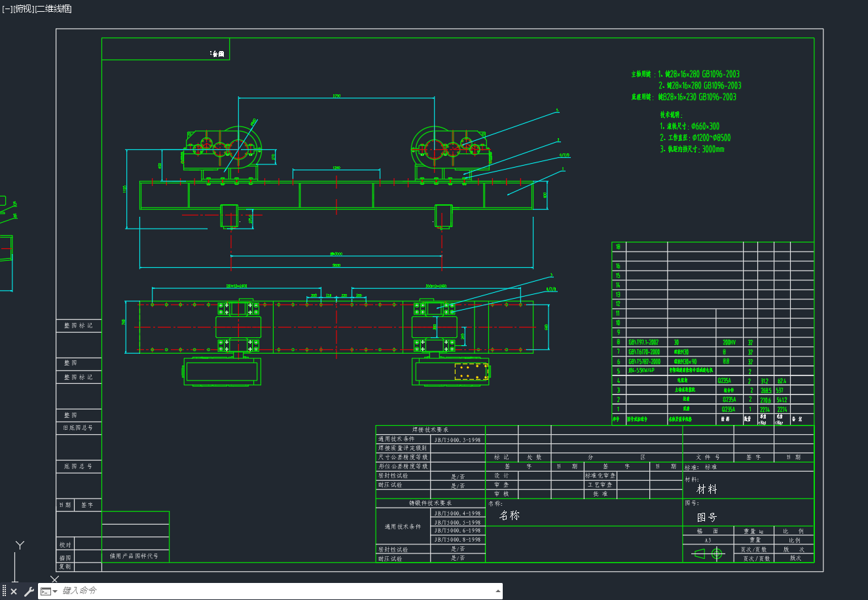This screenshot has width=868, height=600.
Task: Open the [-] viewport controls menu
Action: point(7,9)
